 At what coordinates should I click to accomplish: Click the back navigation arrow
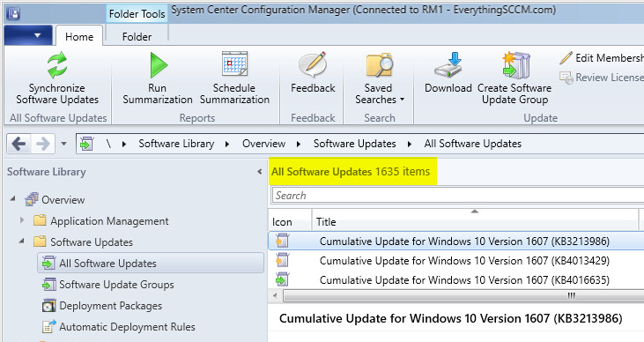(19, 144)
